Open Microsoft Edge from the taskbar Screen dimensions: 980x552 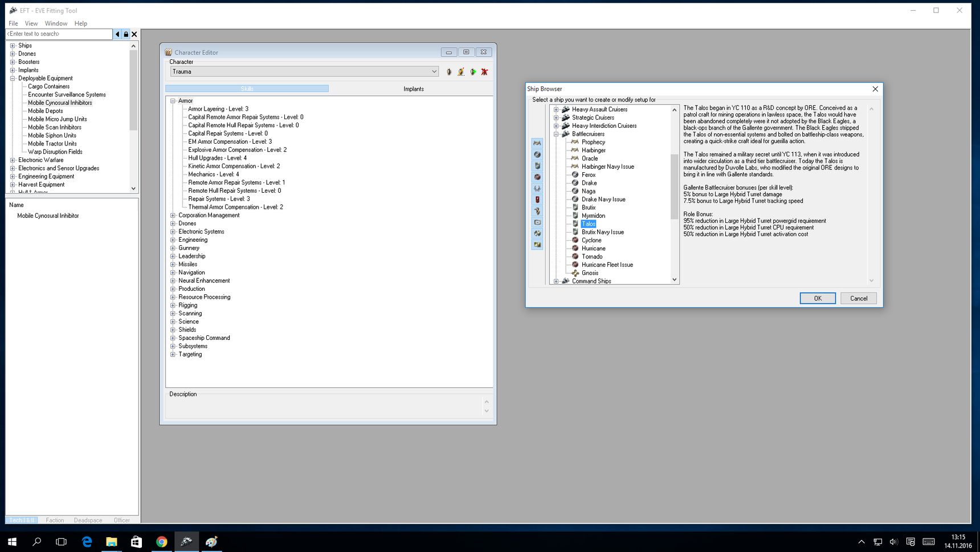(x=87, y=542)
